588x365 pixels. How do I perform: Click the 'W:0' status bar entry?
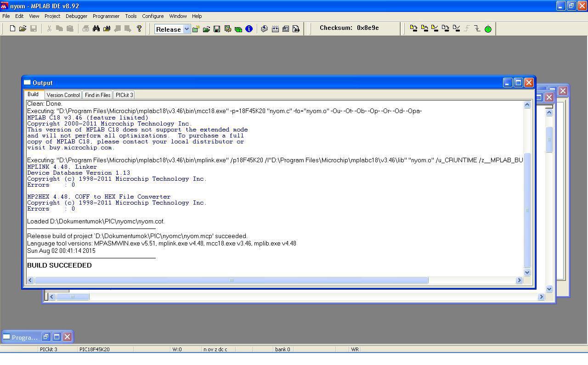177,349
